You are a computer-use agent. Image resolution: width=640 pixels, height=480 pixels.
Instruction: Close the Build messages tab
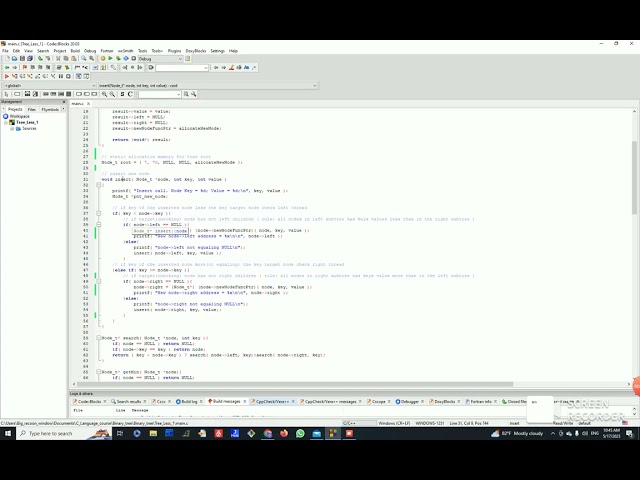point(244,402)
